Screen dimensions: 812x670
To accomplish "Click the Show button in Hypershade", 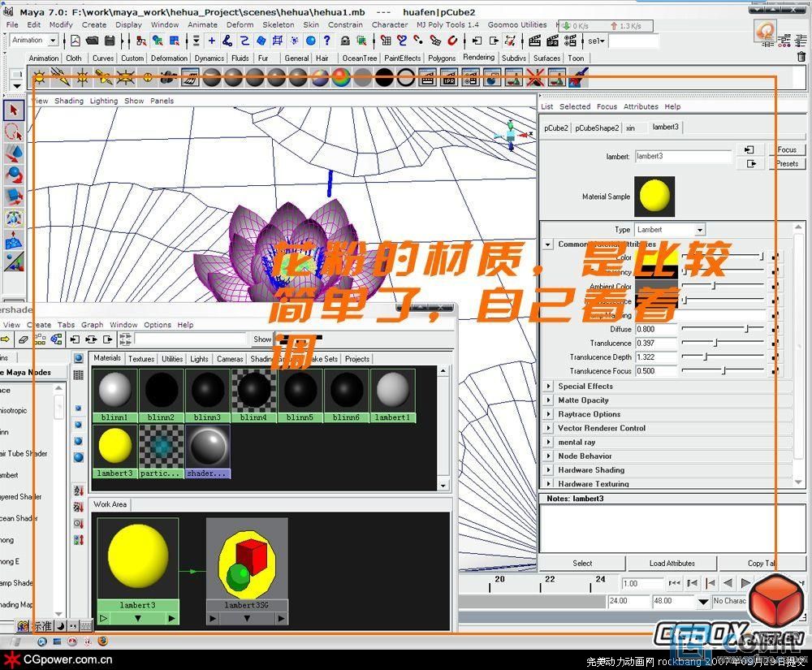I will click(x=262, y=339).
